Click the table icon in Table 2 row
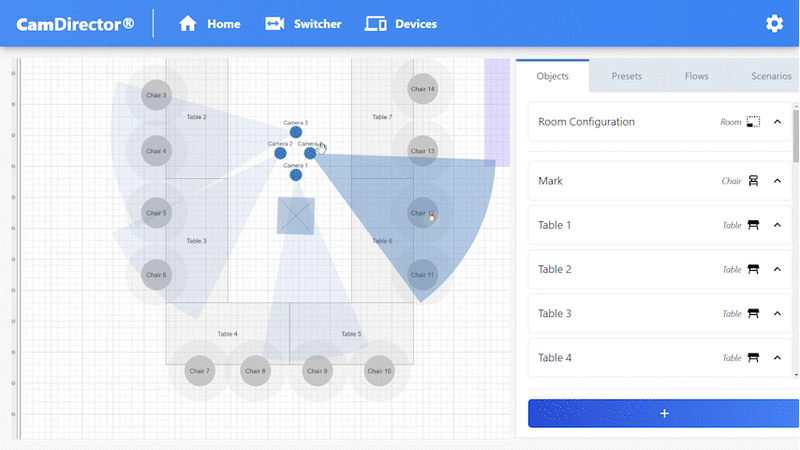Image resolution: width=800 pixels, height=450 pixels. [753, 269]
